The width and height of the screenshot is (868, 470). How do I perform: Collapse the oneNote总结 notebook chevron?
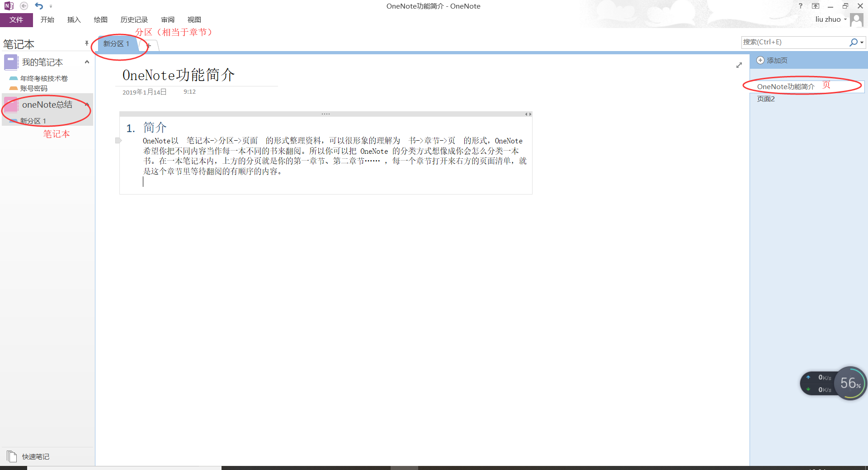click(x=86, y=104)
